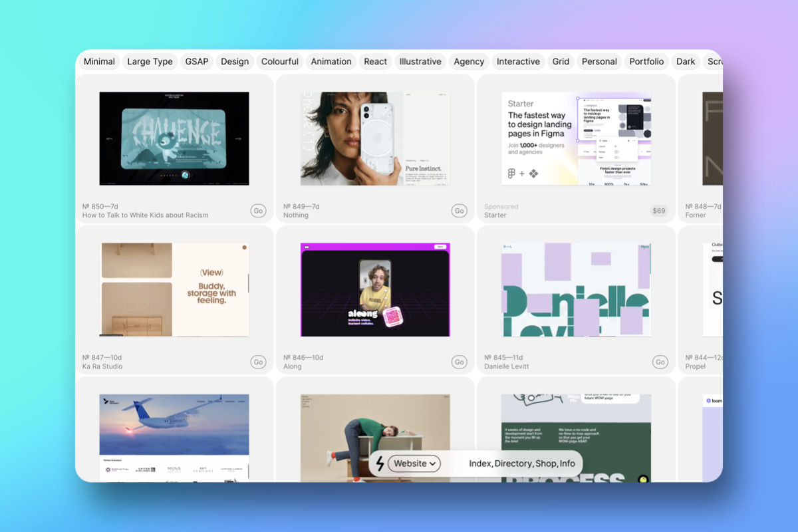Click the '№ 845—11d' label
Viewport: 798px width, 532px height.
503,358
